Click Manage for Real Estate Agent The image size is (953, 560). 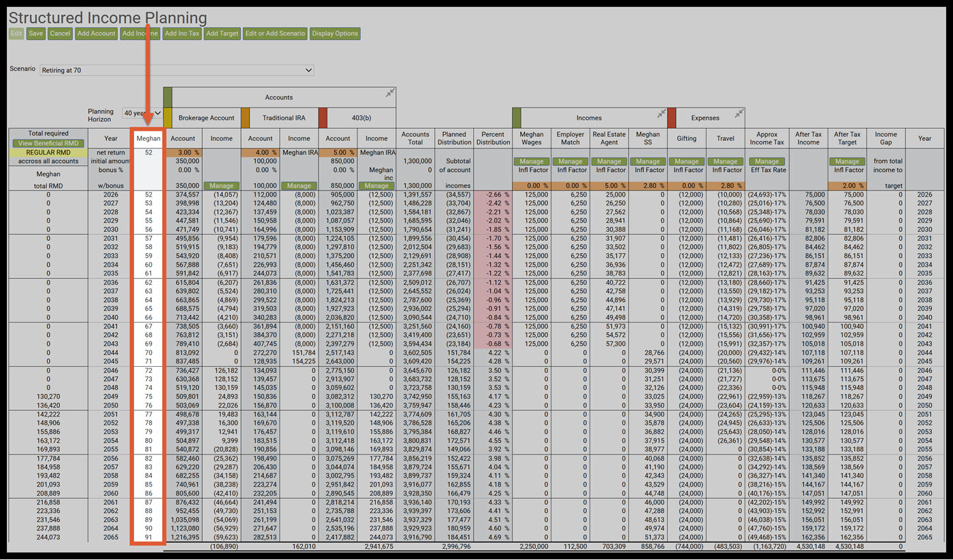pyautogui.click(x=609, y=161)
